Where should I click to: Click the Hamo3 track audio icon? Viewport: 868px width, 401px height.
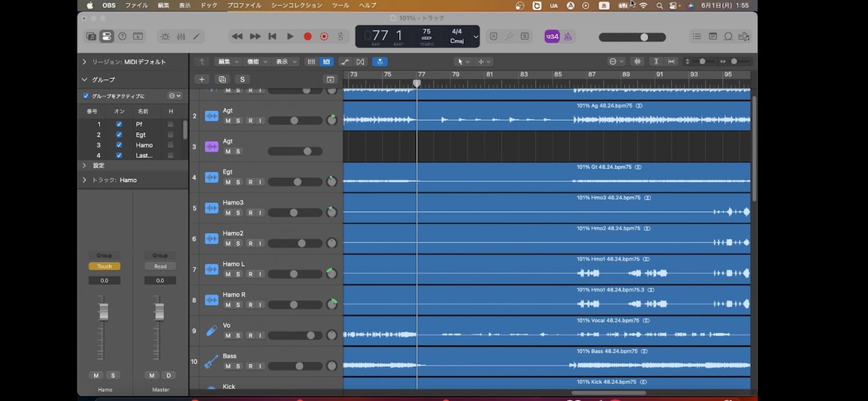pyautogui.click(x=211, y=208)
